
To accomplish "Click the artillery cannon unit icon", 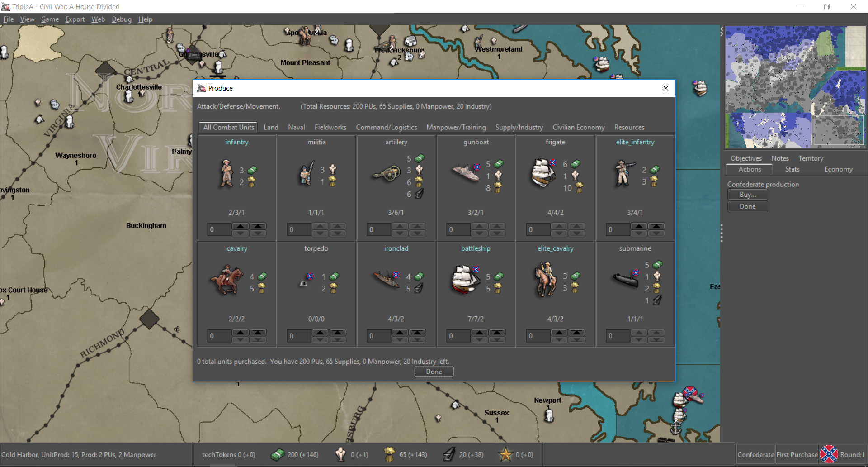I will click(387, 174).
